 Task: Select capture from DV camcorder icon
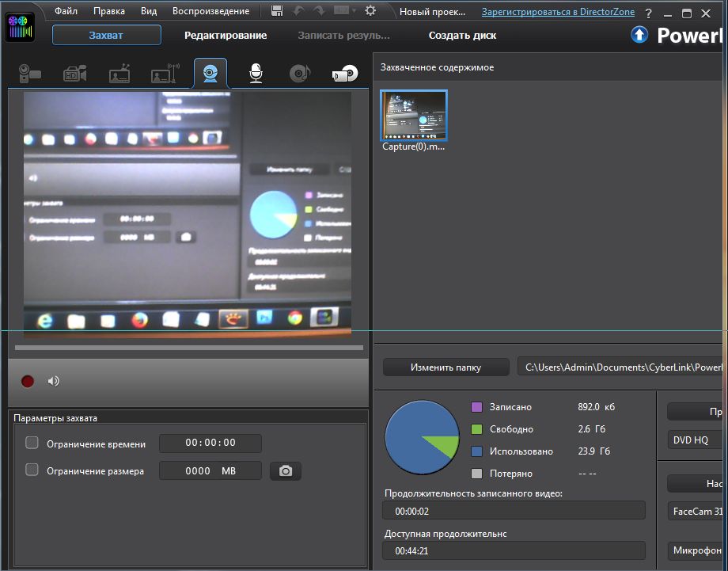[x=30, y=74]
